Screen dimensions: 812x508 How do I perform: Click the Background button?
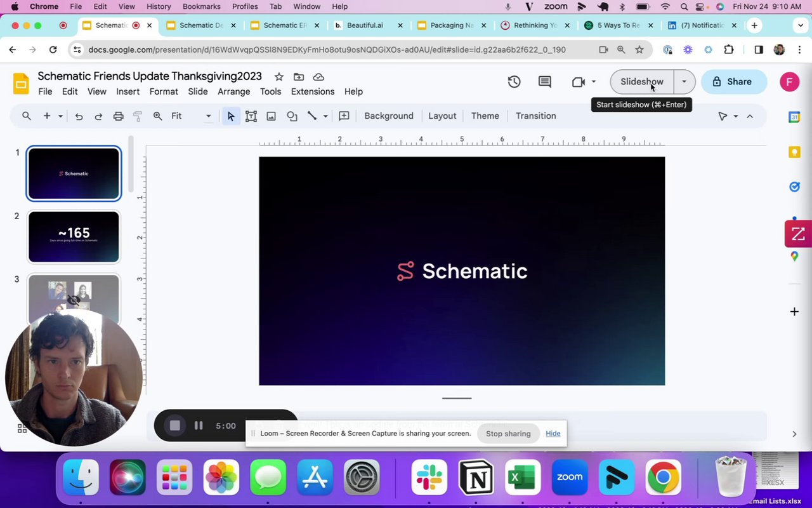coord(389,116)
